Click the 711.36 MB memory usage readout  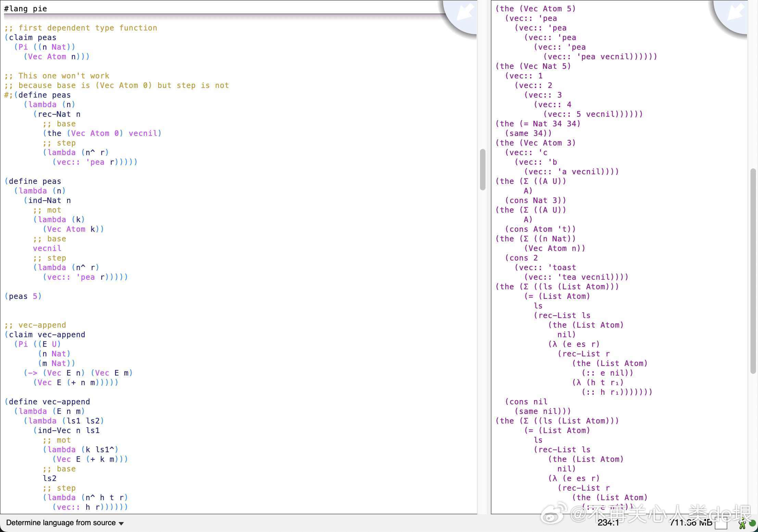(691, 523)
